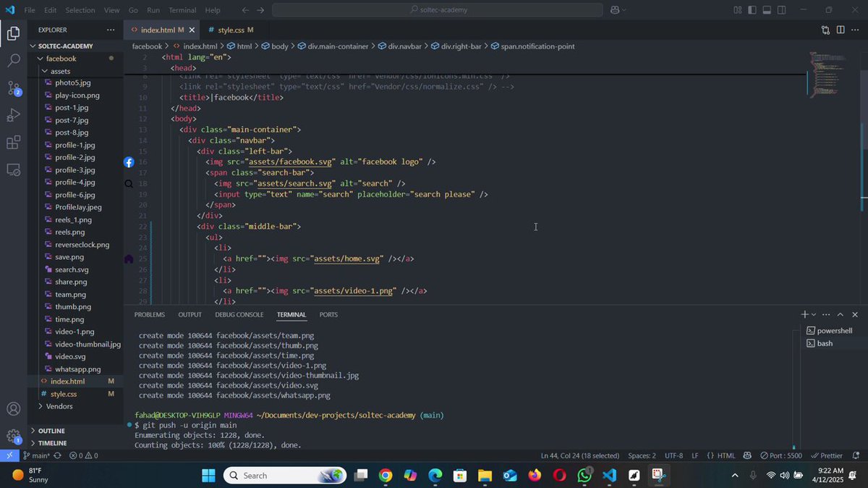The image size is (868, 488).
Task: Click the Copilot icon in title bar
Action: (614, 10)
